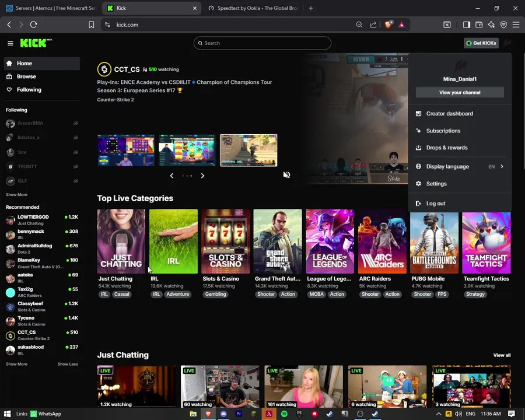Bookmark this page
This screenshot has height=420, width=525.
pyautogui.click(x=91, y=24)
